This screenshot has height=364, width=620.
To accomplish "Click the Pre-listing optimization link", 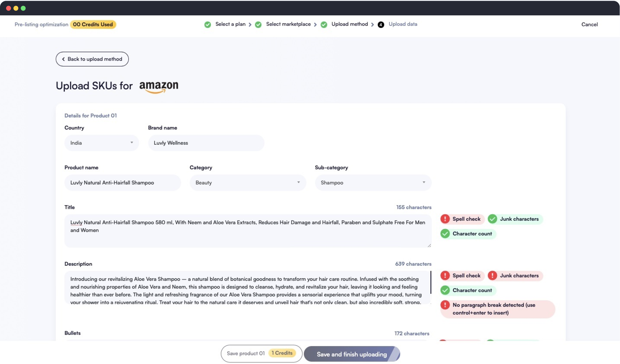I will coord(41,24).
